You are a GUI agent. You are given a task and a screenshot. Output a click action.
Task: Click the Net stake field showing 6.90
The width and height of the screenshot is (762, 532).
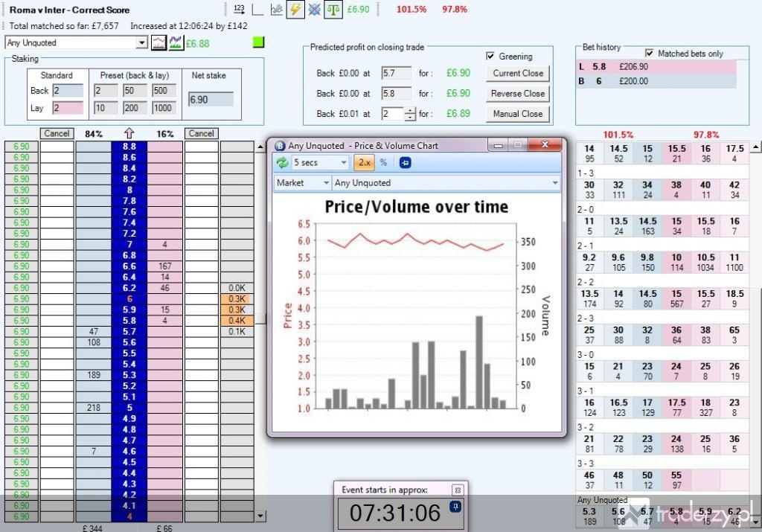coord(211,100)
